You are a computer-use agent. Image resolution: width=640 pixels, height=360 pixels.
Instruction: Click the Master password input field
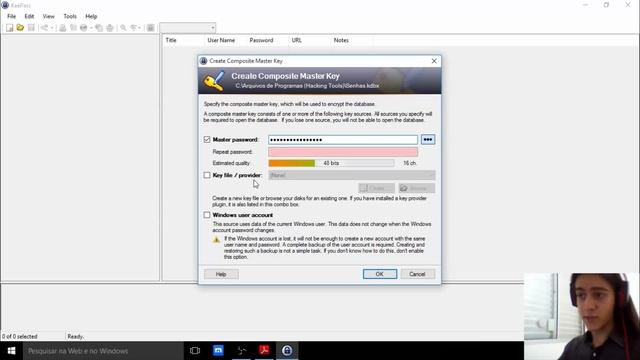[343, 140]
